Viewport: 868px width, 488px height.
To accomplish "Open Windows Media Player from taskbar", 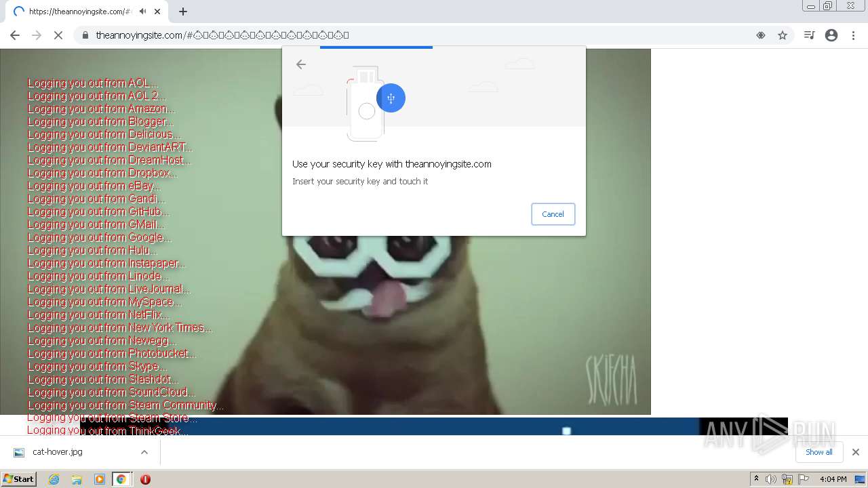I will pyautogui.click(x=100, y=479).
